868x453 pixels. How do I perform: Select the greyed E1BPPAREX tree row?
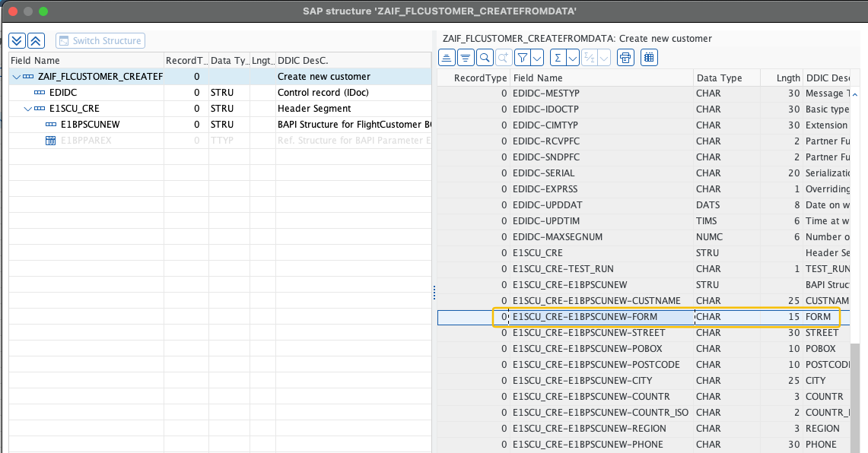click(220, 141)
